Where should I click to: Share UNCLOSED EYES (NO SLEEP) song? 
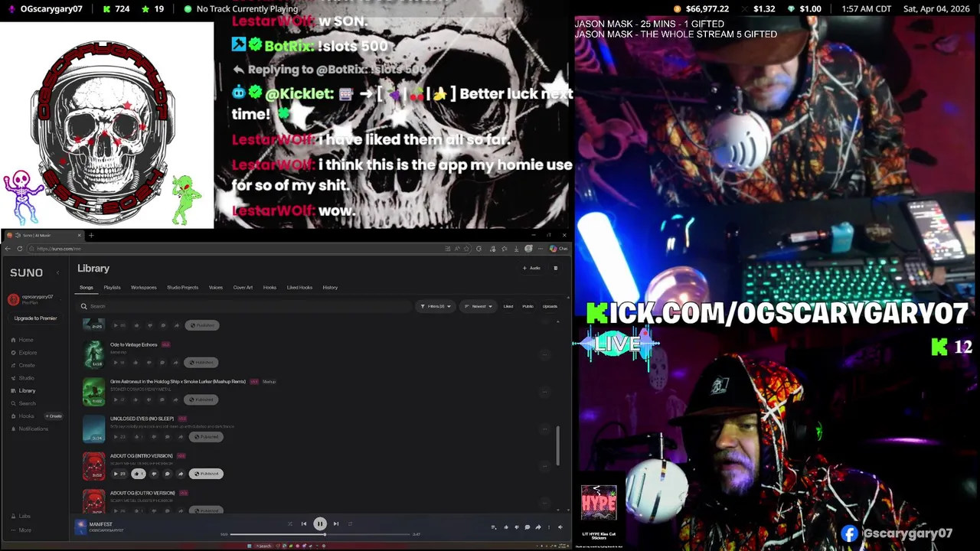point(180,437)
